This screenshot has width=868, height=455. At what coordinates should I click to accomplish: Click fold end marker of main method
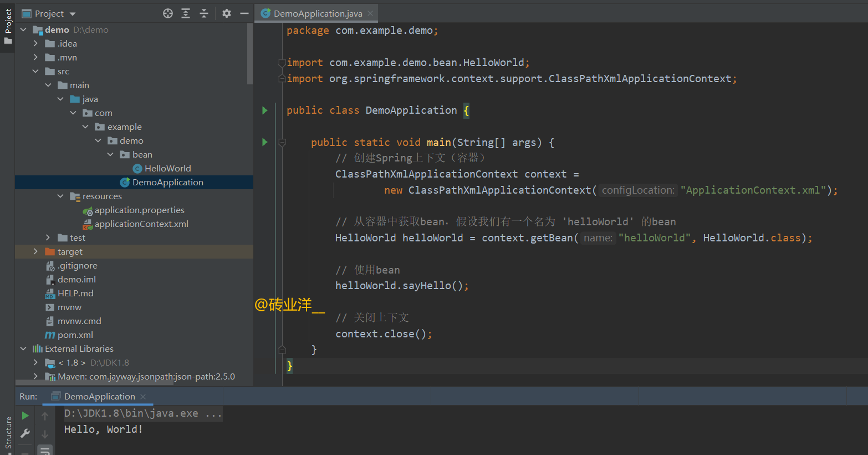pos(282,350)
